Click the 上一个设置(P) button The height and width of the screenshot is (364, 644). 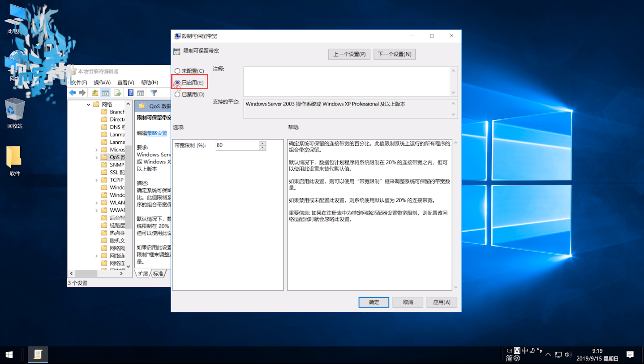[x=349, y=54]
